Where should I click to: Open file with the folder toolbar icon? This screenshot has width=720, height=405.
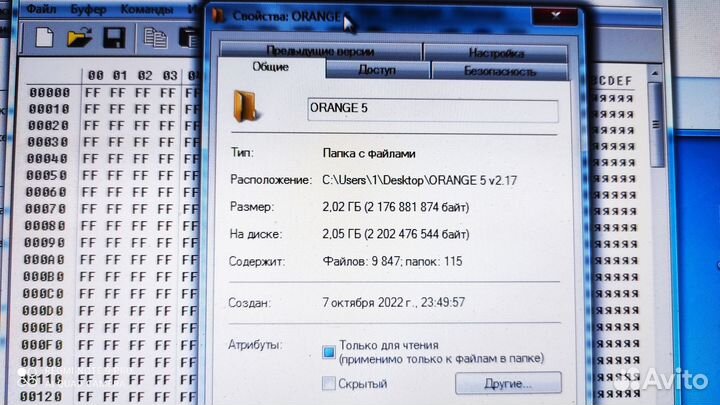point(79,37)
